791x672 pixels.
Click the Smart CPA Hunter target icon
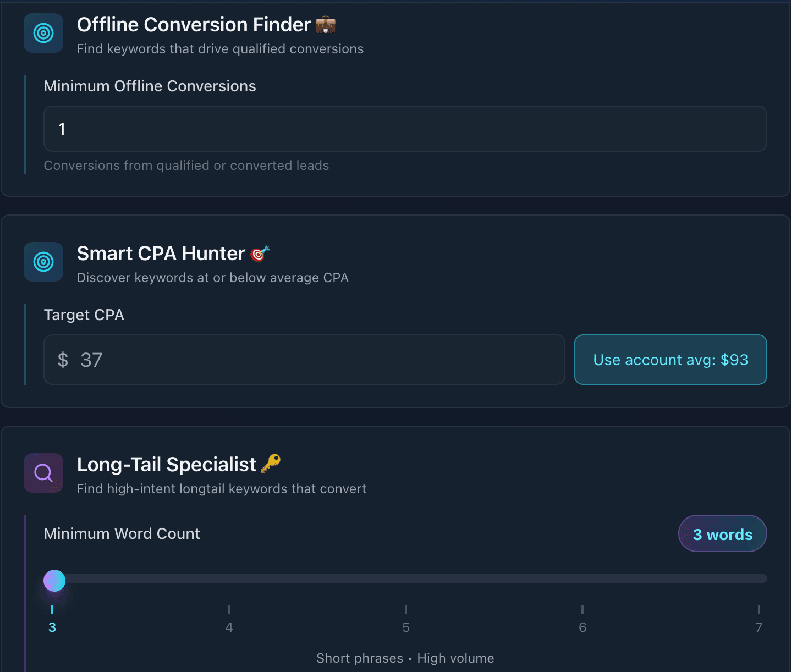tap(43, 262)
